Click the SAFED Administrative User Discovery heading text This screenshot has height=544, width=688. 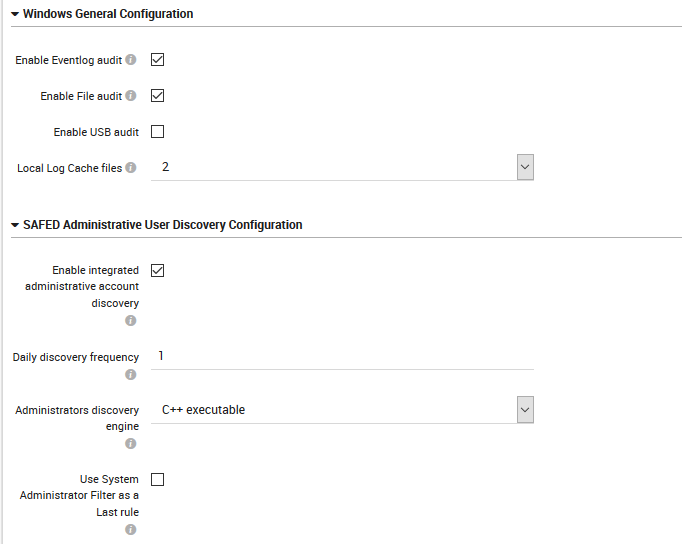(162, 225)
